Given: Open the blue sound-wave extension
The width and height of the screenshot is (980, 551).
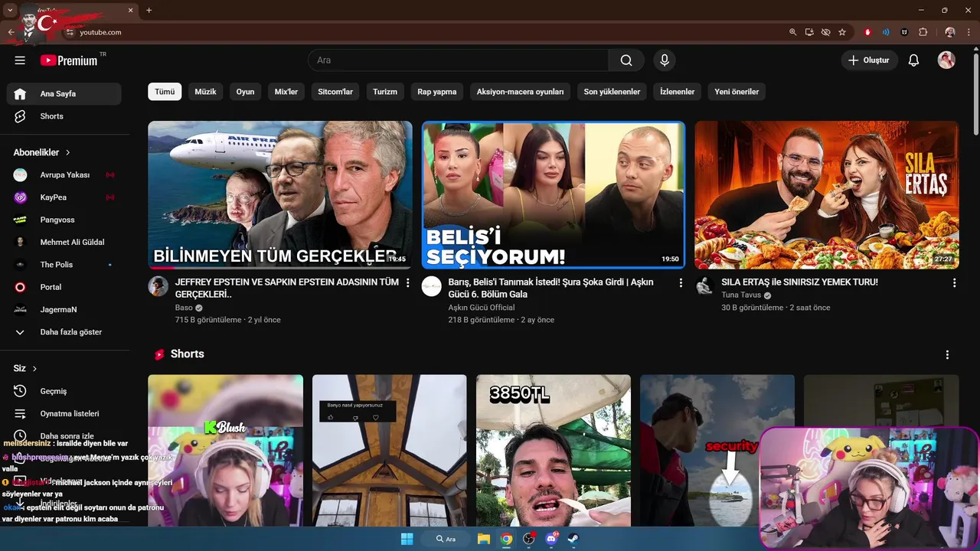Looking at the screenshot, I should pyautogui.click(x=886, y=32).
